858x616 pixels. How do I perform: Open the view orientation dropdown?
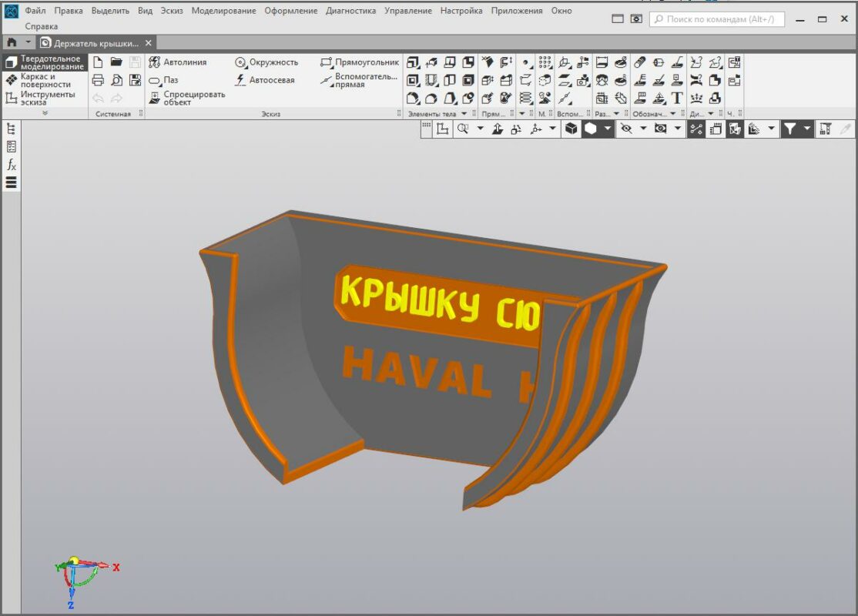pyautogui.click(x=551, y=129)
